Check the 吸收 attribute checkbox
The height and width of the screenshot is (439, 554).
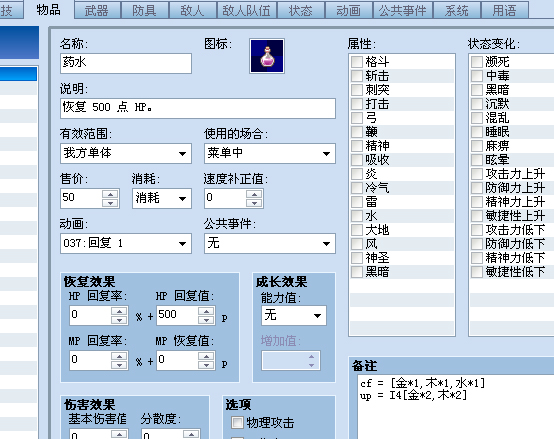coord(357,160)
